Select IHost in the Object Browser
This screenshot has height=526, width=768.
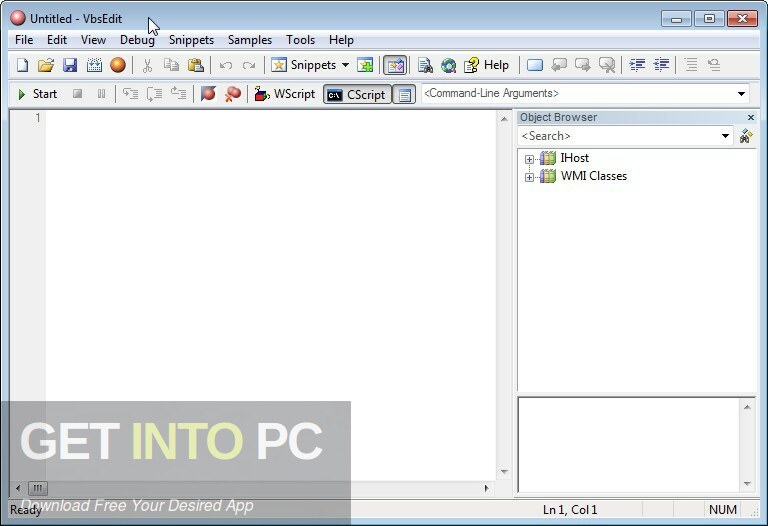point(574,158)
